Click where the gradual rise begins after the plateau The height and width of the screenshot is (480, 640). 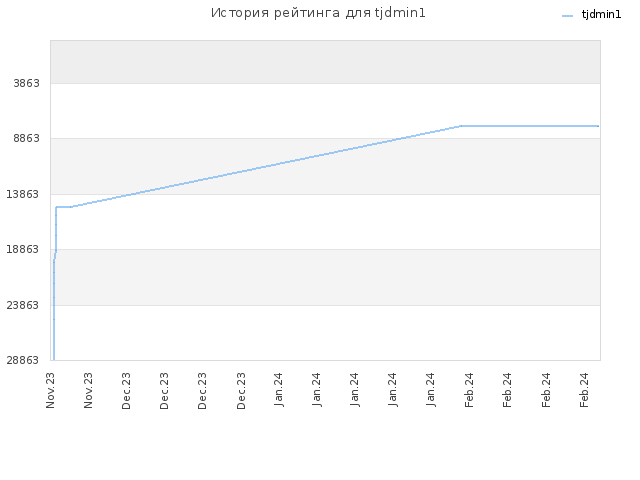click(72, 207)
